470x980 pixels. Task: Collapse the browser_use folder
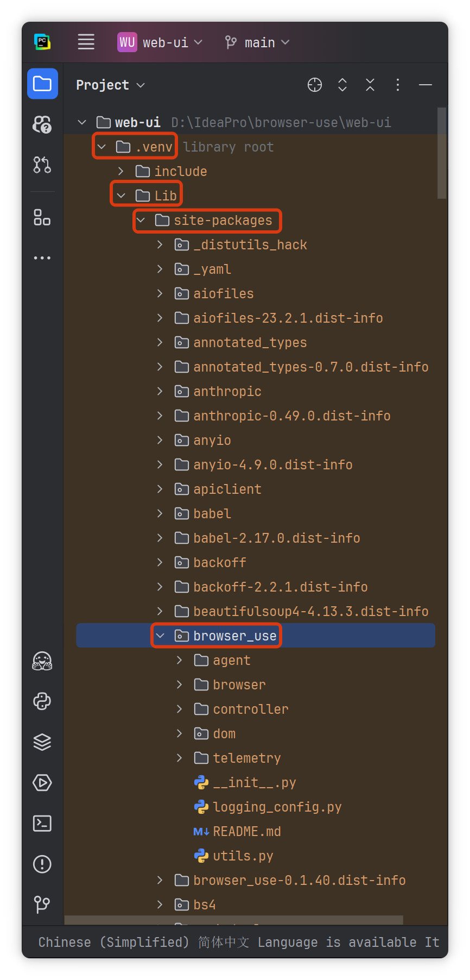pos(160,636)
